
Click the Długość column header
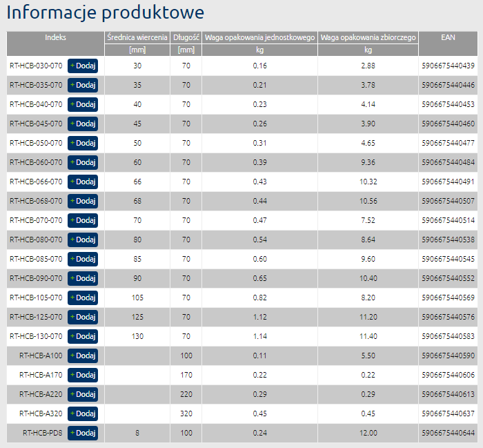[x=186, y=37]
